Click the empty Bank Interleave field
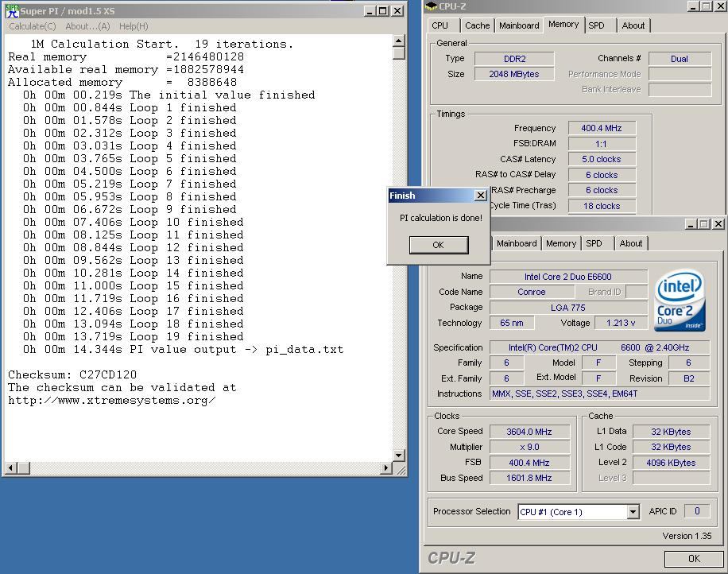728x574 pixels. tap(680, 90)
